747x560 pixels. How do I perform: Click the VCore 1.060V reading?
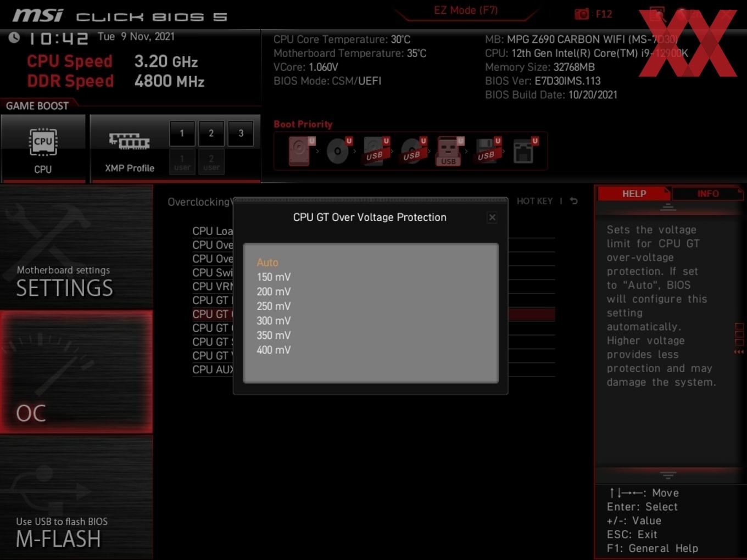[x=306, y=67]
